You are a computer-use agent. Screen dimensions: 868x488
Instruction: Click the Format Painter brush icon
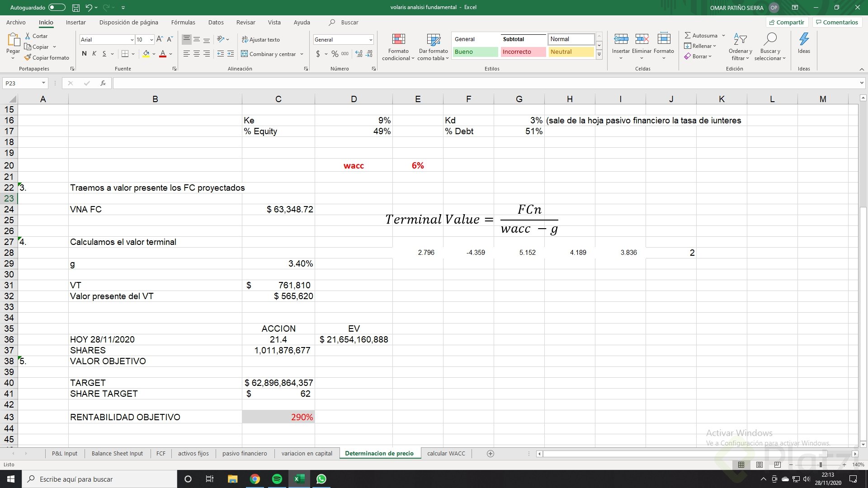point(28,58)
